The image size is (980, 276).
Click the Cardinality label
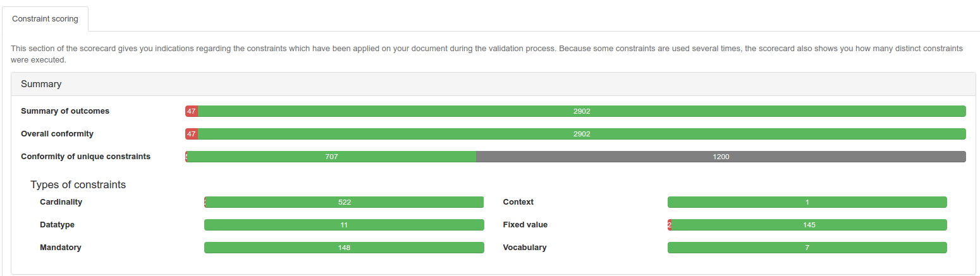click(61, 202)
